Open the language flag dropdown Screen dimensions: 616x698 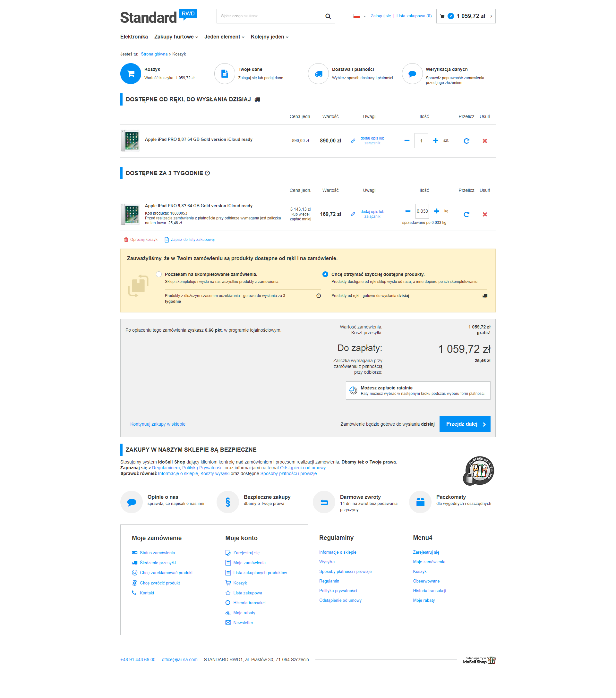359,16
